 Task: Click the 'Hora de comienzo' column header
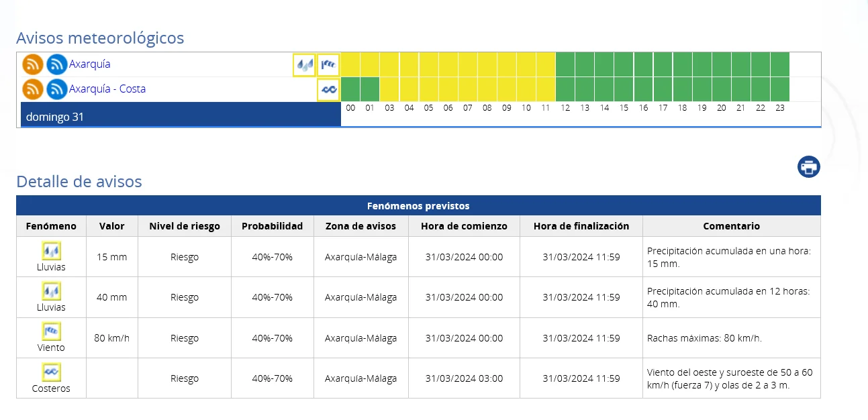point(465,226)
